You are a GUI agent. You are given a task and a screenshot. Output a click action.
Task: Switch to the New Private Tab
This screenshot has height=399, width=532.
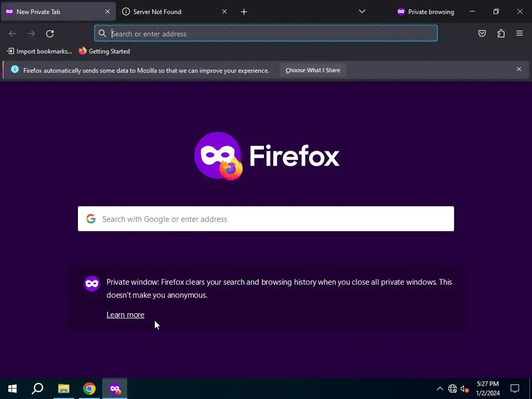coord(58,11)
